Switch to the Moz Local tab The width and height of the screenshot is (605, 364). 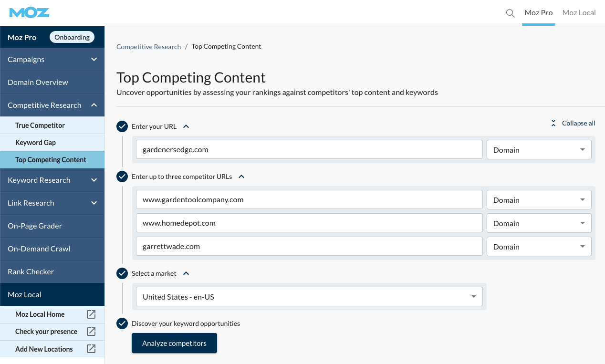tap(579, 13)
